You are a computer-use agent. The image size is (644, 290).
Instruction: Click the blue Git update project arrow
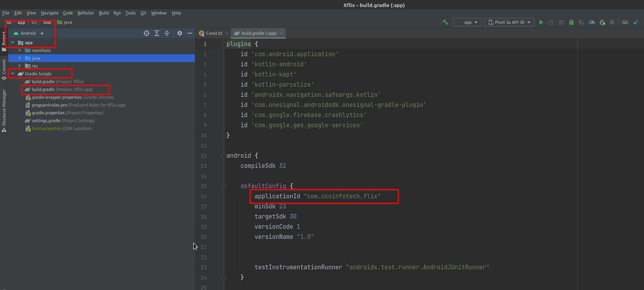coord(636,22)
